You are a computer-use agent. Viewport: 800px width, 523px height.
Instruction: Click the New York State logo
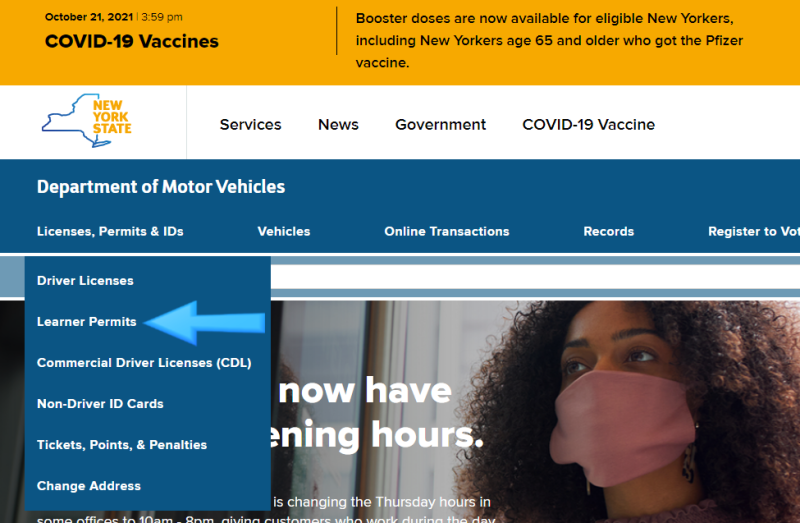[x=87, y=121]
